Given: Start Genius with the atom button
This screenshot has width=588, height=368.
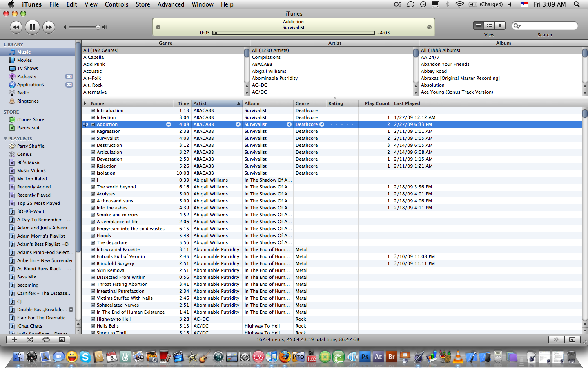Looking at the screenshot, I should (556, 339).
